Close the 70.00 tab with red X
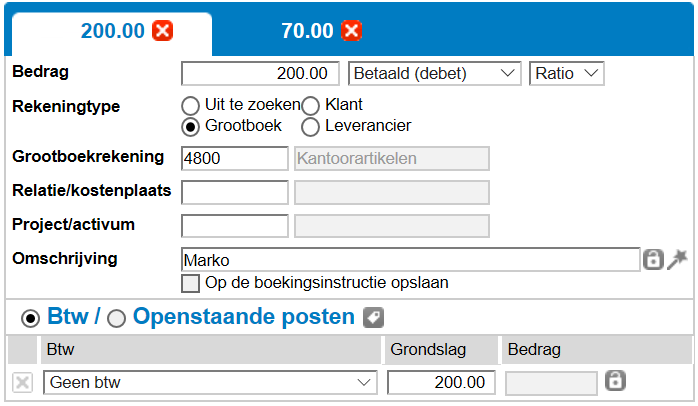The width and height of the screenshot is (698, 406). [x=351, y=31]
